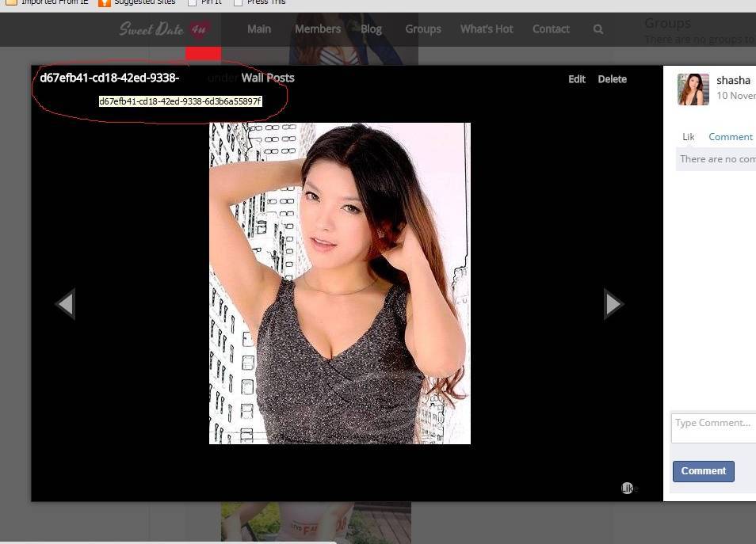Open the Wall Posts album link

tap(268, 78)
